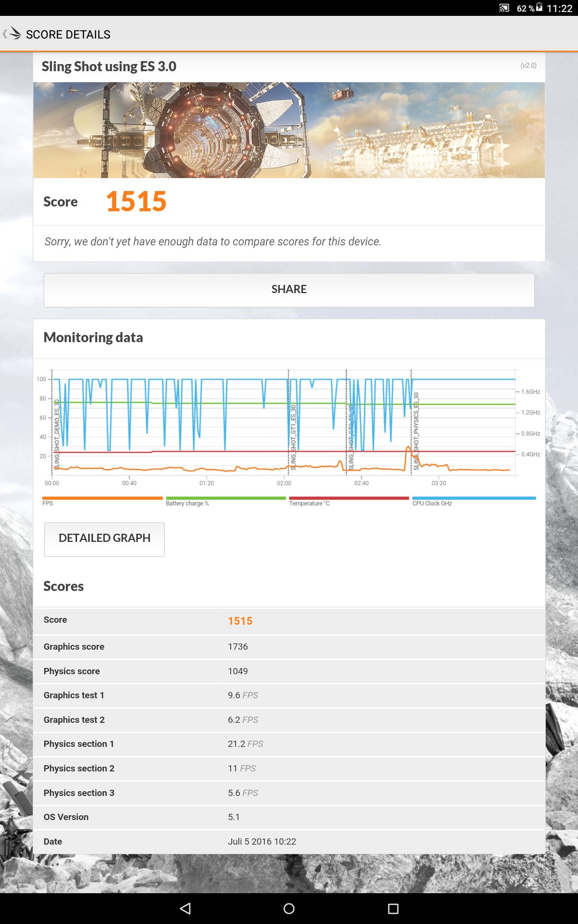Tap the SLING_SHOT_DEMO_ES_30 marker in graph
The image size is (578, 924).
click(56, 435)
